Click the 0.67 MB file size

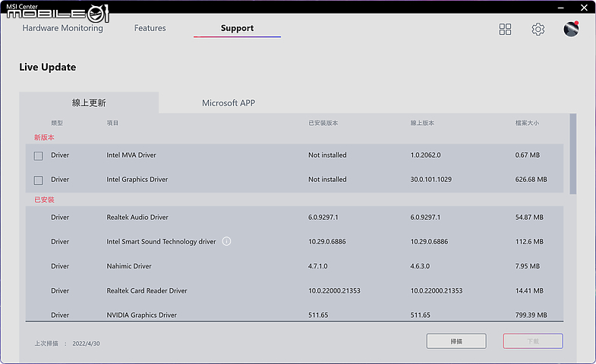(528, 155)
